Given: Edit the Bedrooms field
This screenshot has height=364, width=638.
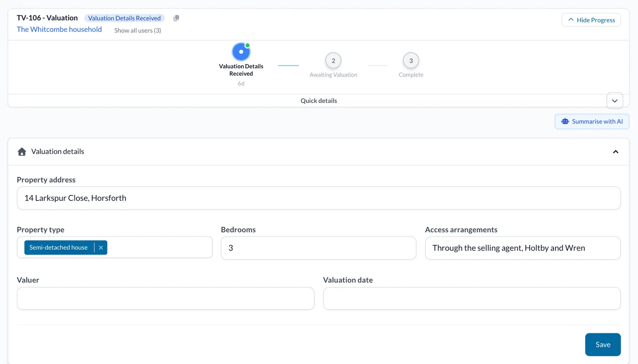Looking at the screenshot, I should click(x=319, y=248).
